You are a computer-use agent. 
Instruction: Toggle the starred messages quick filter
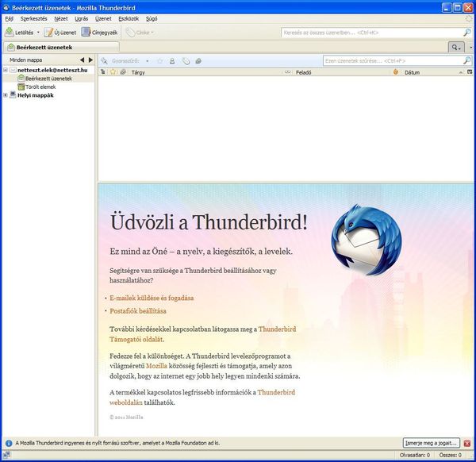coord(159,60)
